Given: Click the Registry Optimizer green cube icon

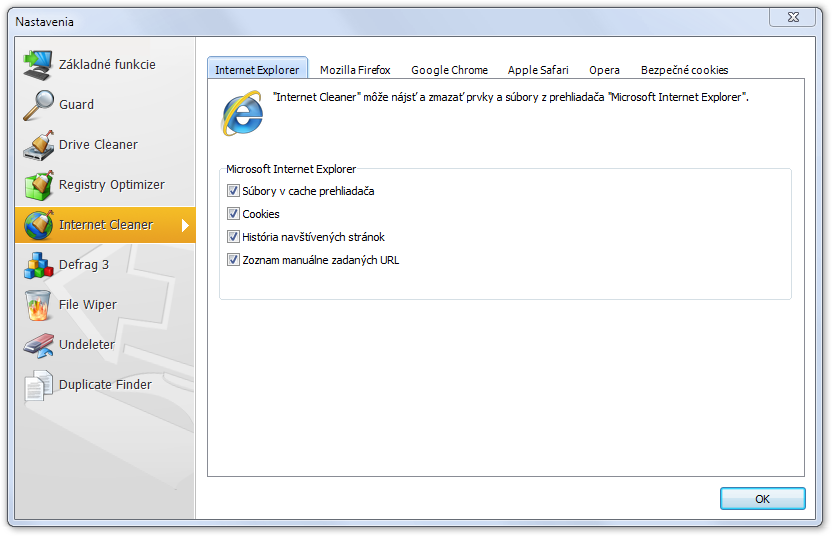Looking at the screenshot, I should pos(38,185).
